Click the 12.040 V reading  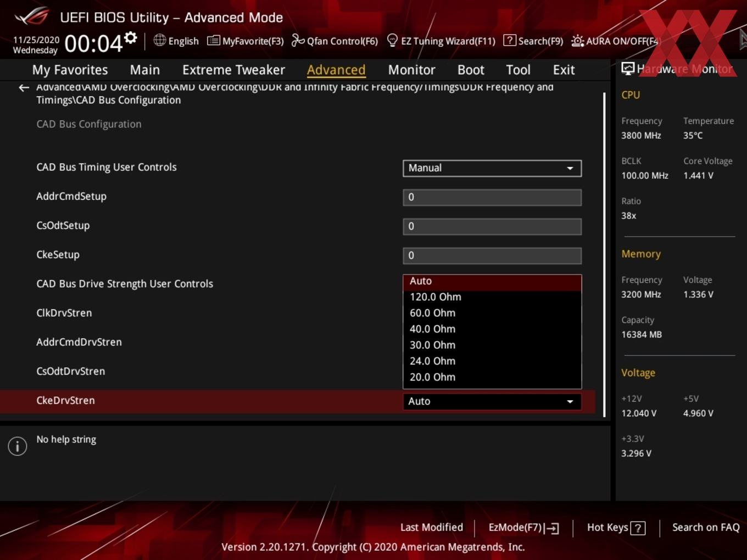pyautogui.click(x=639, y=413)
